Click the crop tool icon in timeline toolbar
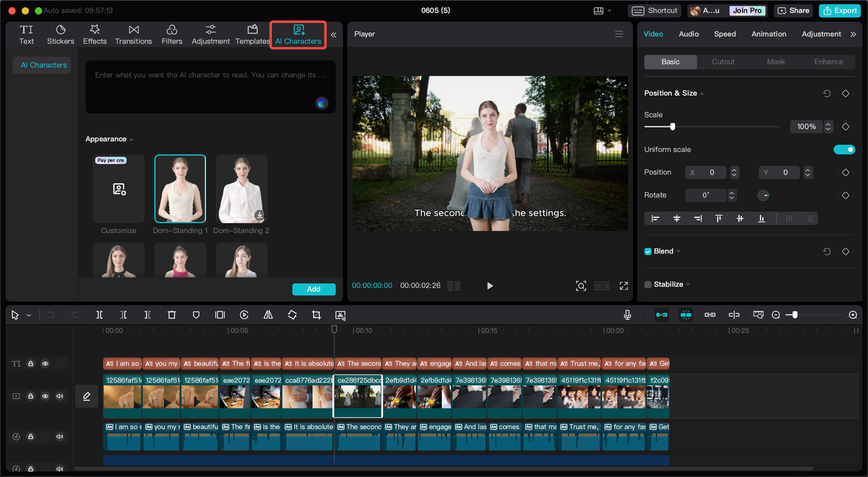 pyautogui.click(x=316, y=315)
